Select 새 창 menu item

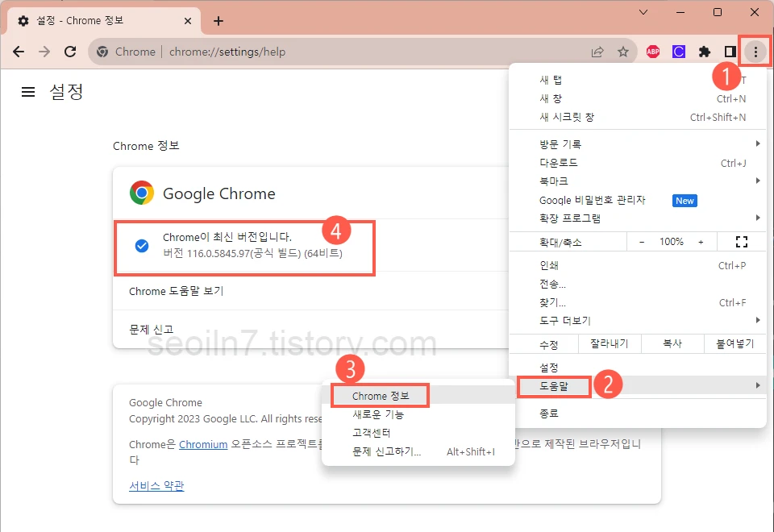[x=637, y=98]
